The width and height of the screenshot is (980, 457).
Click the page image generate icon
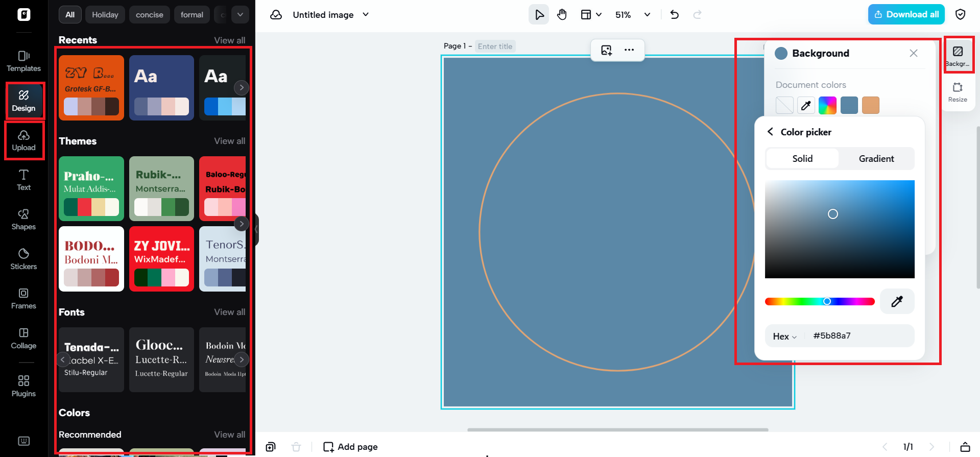[x=606, y=50]
